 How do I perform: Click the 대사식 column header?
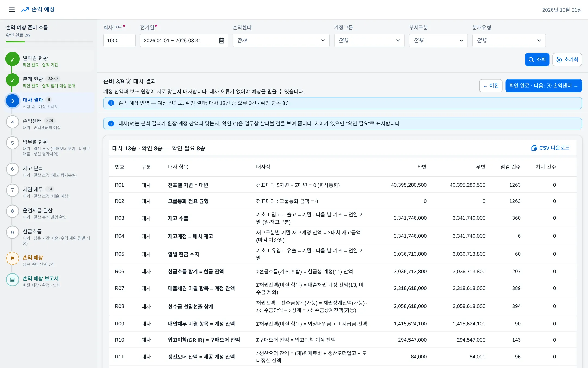pyautogui.click(x=263, y=167)
